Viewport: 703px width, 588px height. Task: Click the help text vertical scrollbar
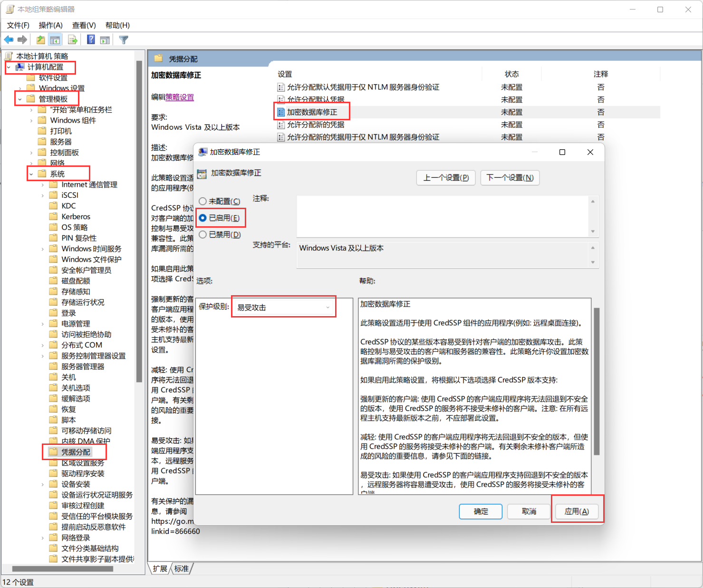pos(597,380)
